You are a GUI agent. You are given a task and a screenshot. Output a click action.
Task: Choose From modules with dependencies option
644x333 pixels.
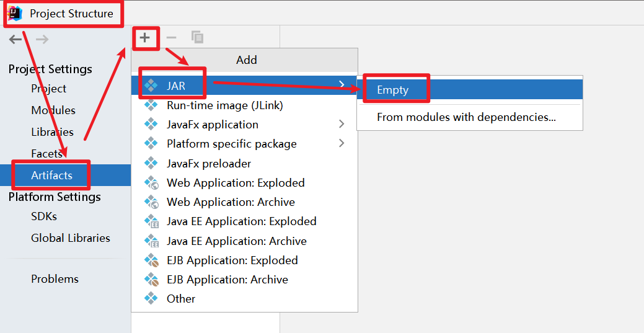[x=466, y=117]
